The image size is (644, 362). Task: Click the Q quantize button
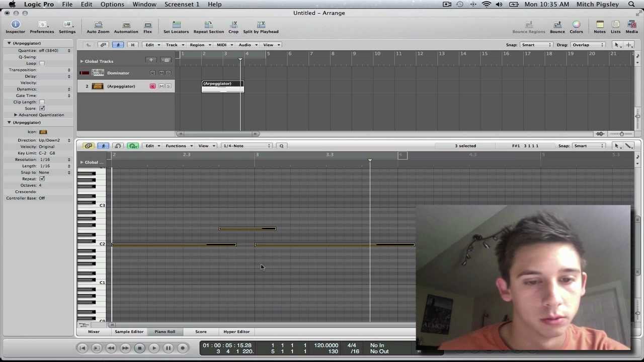tap(281, 146)
